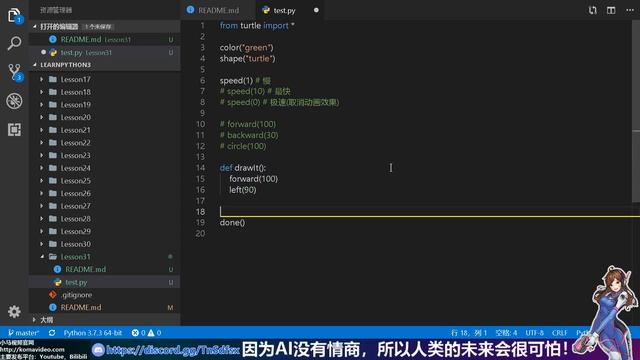Open the Extensions view icon
This screenshot has width=640, height=360.
point(14,130)
